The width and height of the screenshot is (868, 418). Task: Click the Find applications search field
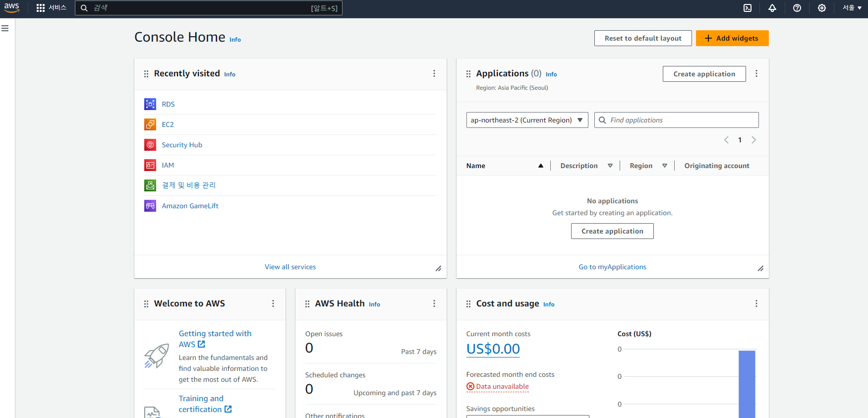click(677, 120)
